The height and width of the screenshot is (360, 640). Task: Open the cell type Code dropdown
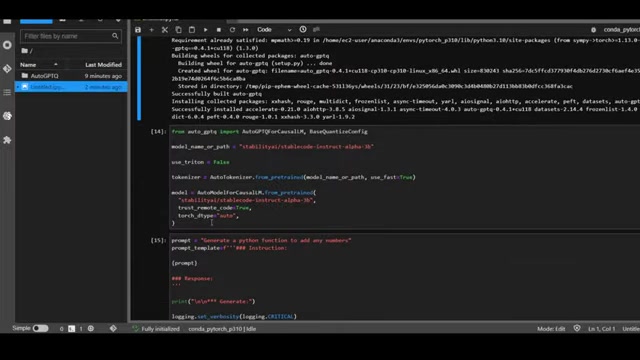[274, 30]
